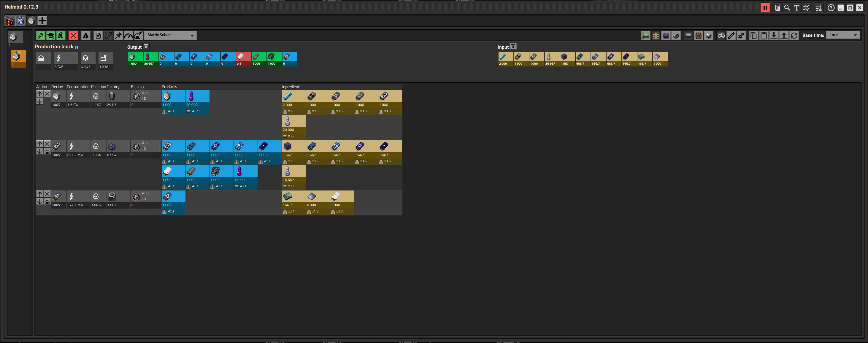Click the document notes icon
868x343 pixels.
point(98,35)
